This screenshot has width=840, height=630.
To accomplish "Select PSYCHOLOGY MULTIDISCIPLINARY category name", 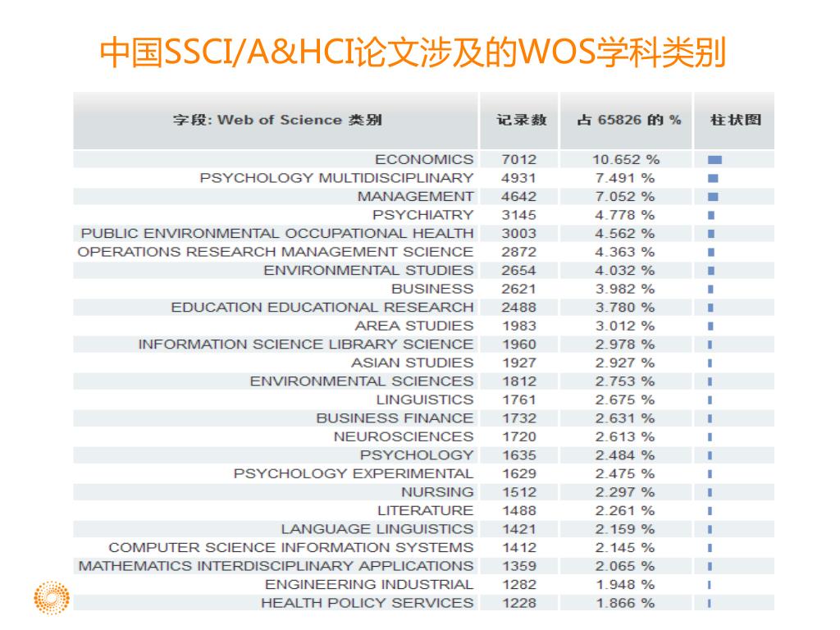I will [x=336, y=178].
